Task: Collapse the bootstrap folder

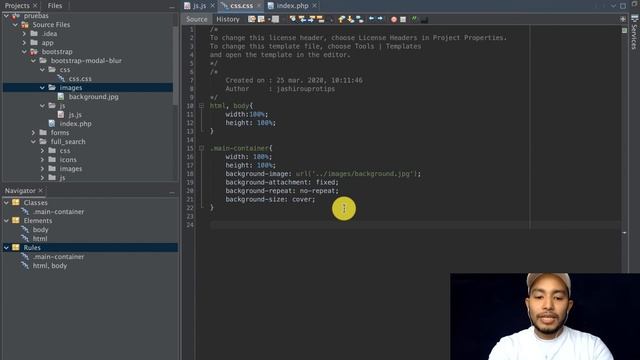Action: pos(24,52)
